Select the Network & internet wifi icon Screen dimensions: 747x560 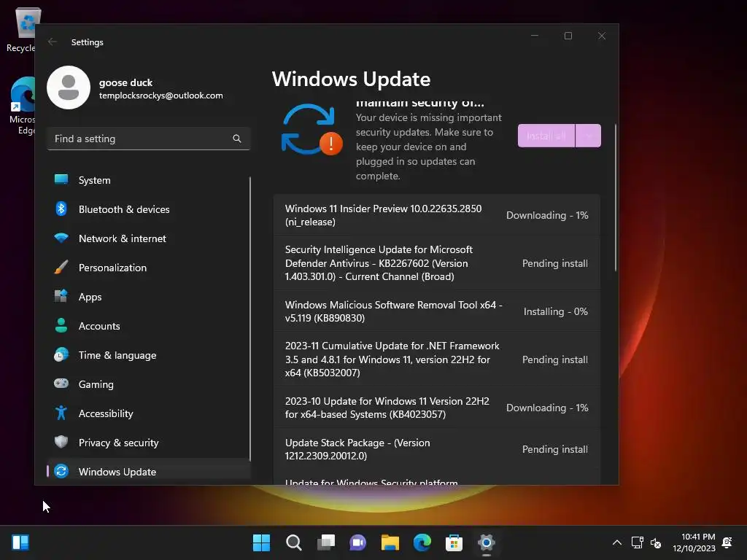[61, 238]
